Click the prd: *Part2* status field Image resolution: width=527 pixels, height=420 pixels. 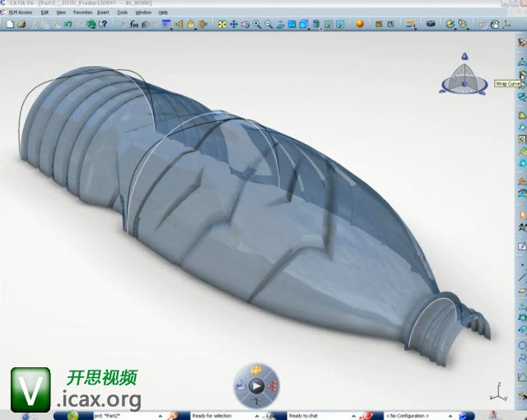tap(125, 416)
